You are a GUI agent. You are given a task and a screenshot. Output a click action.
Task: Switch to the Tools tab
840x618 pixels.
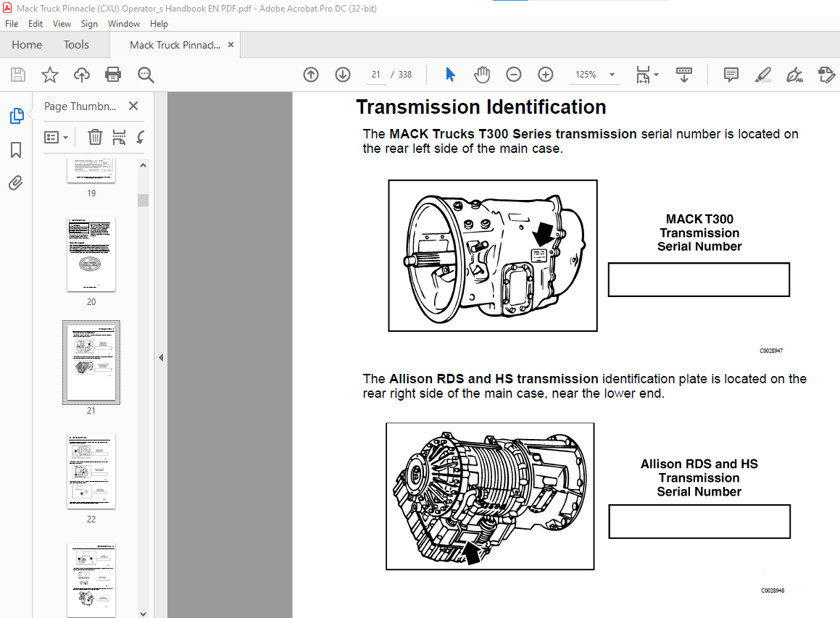(76, 45)
